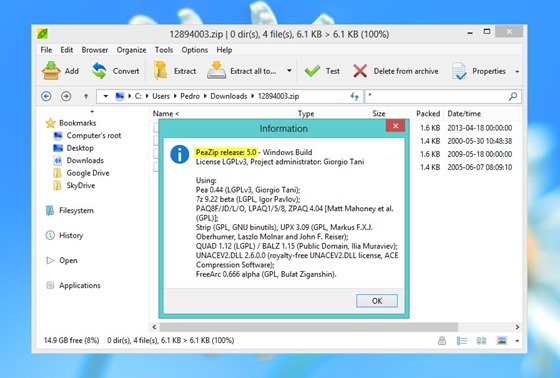The image size is (560, 378).
Task: Click the computer icon in address path
Action: 120,96
